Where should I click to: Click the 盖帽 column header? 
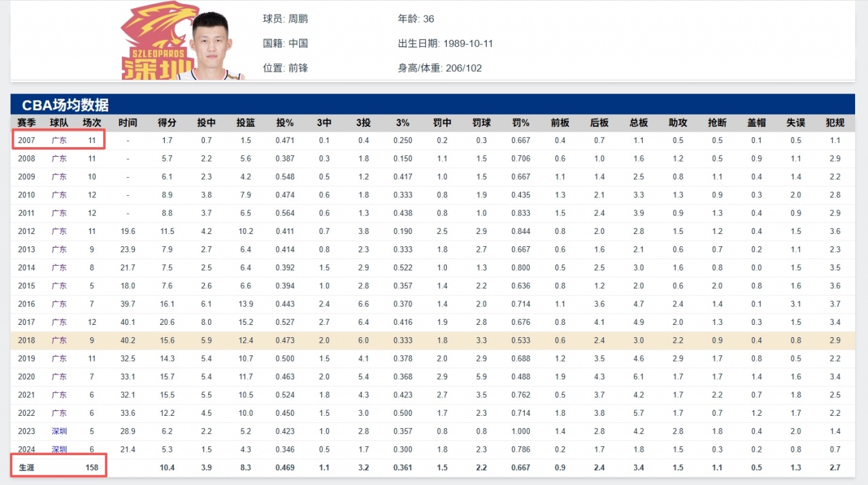pos(756,123)
